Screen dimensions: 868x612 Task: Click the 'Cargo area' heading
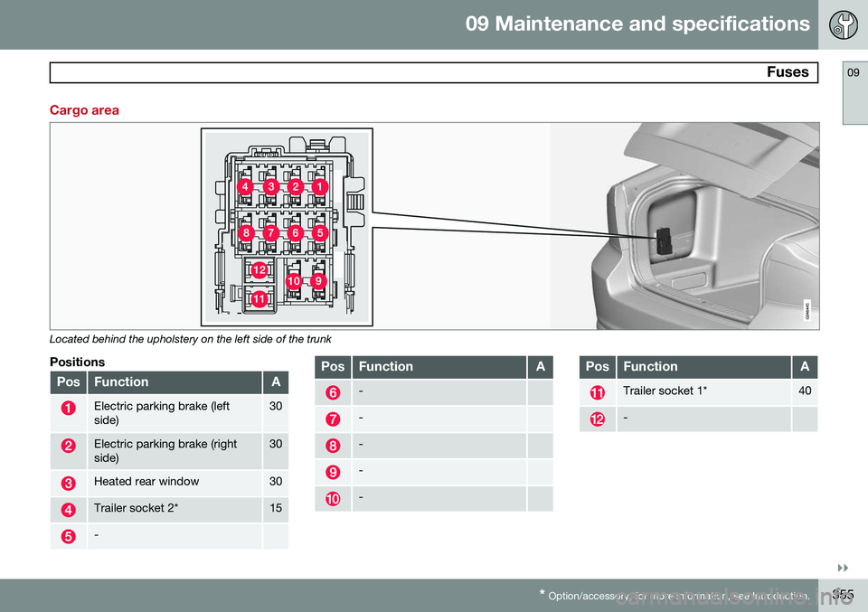(x=84, y=110)
